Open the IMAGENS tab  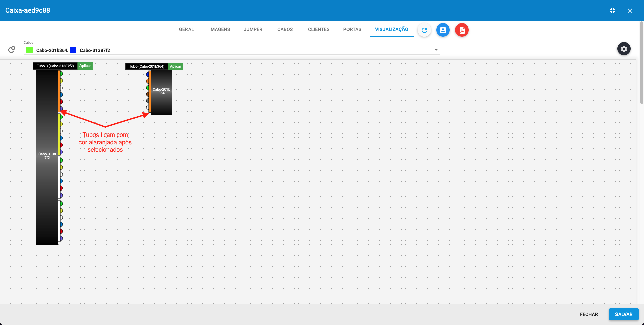click(x=219, y=29)
